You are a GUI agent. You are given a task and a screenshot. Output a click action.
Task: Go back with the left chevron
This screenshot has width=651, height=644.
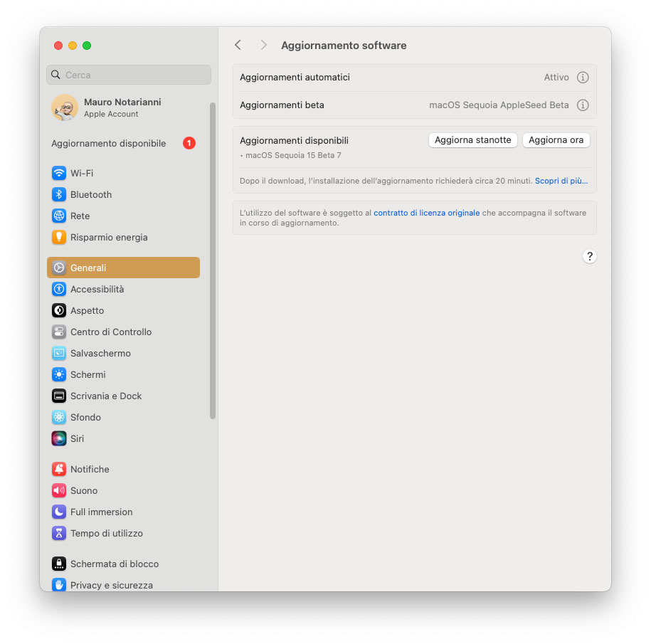pyautogui.click(x=238, y=45)
